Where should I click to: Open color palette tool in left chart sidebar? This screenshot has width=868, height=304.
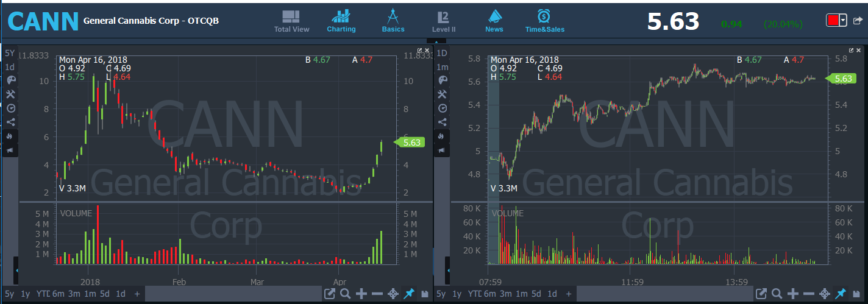tap(10, 80)
